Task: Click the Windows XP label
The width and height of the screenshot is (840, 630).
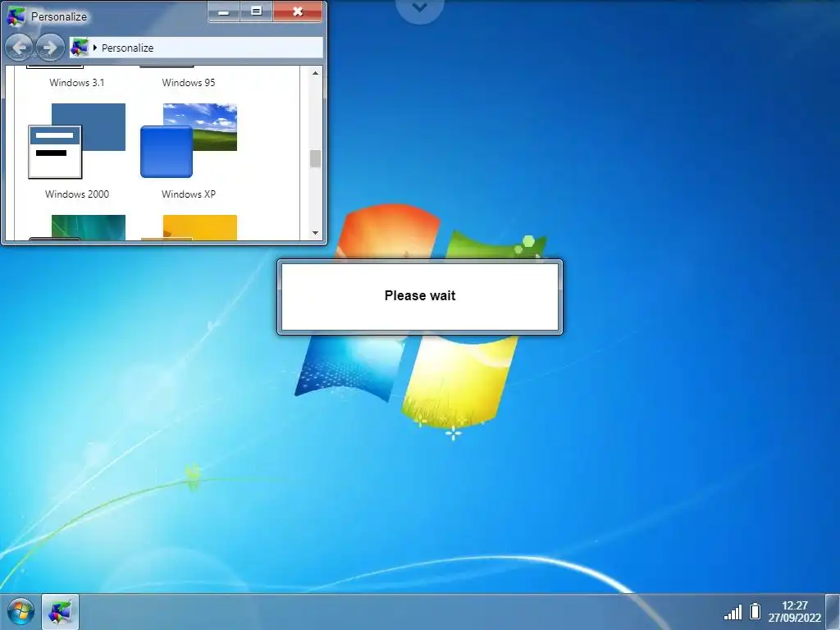Action: 189,194
